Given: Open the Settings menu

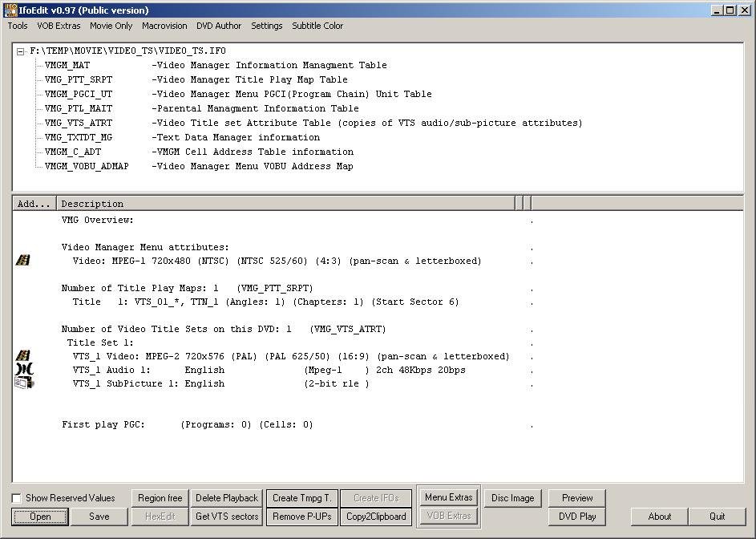Looking at the screenshot, I should (x=267, y=26).
